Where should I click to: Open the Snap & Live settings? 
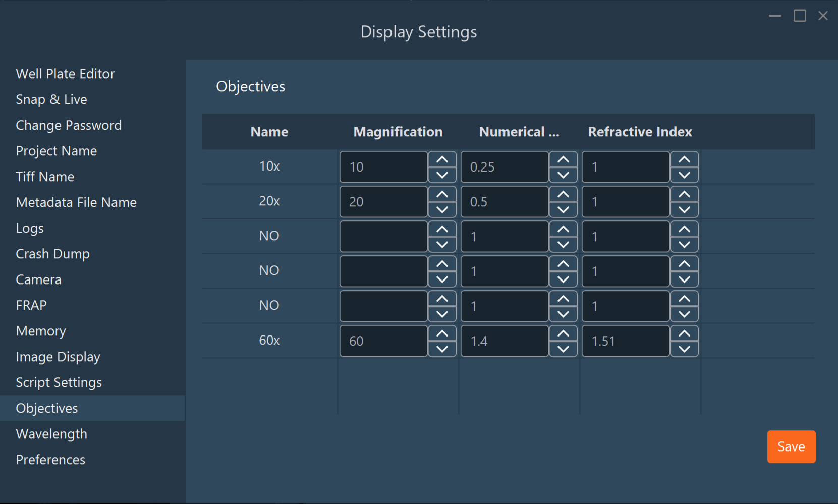pyautogui.click(x=51, y=99)
